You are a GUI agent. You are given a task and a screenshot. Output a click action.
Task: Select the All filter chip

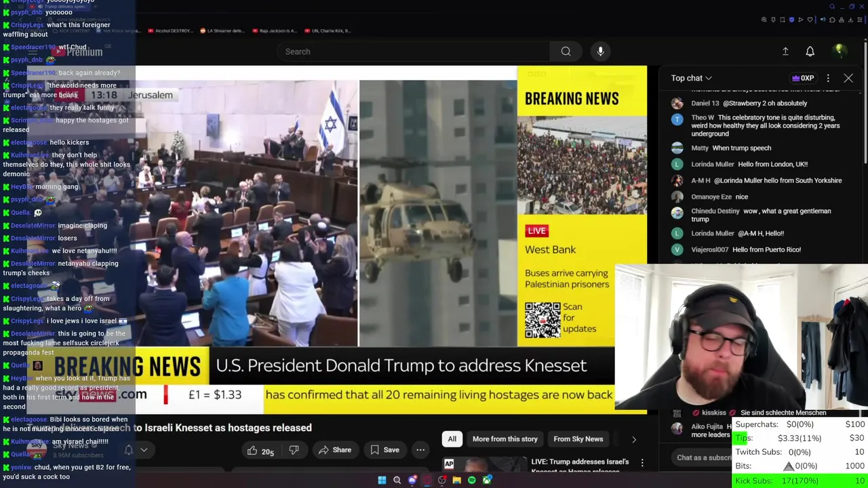(x=452, y=439)
